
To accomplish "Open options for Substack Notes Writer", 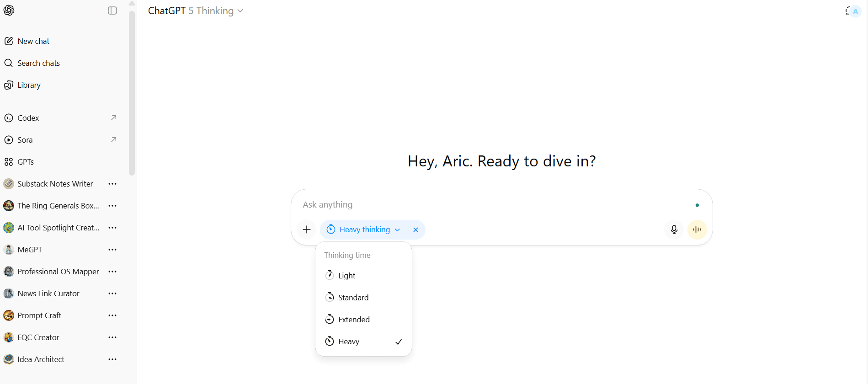I will [112, 184].
